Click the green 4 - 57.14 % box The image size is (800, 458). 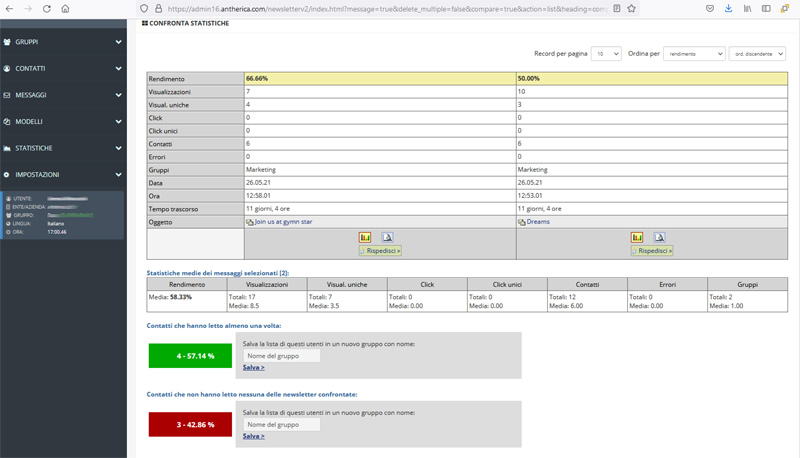189,356
